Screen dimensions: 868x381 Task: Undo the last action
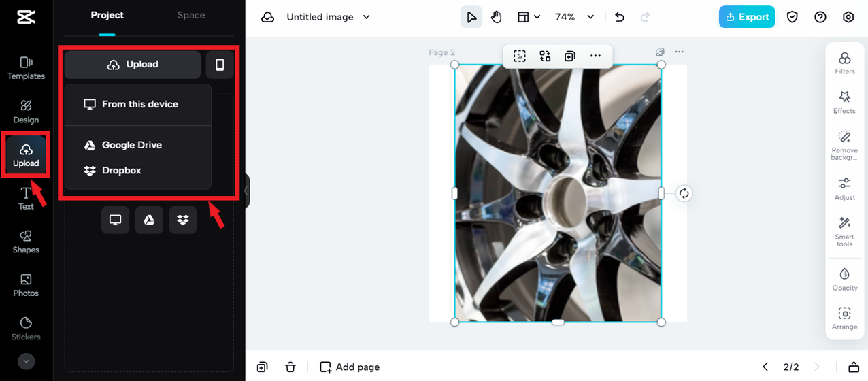(620, 17)
